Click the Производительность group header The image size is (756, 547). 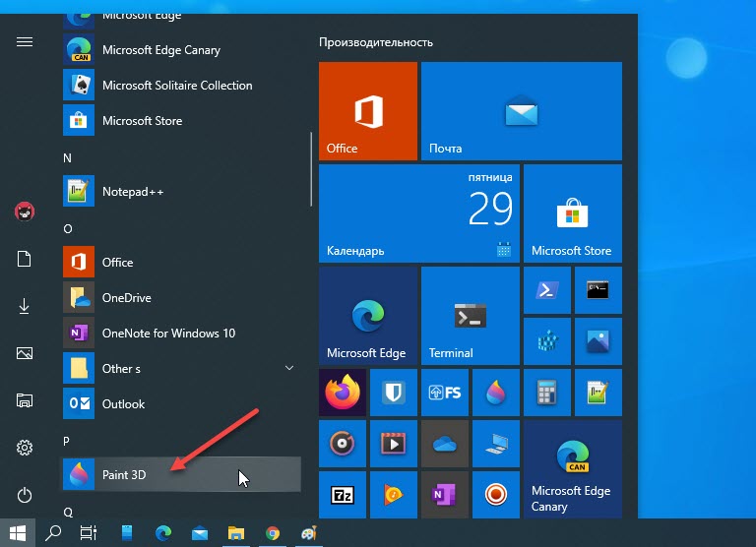(x=376, y=42)
